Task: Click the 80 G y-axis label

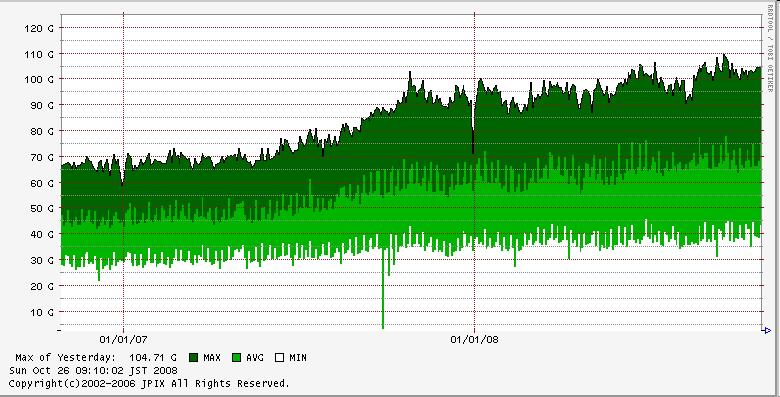Action: click(42, 131)
